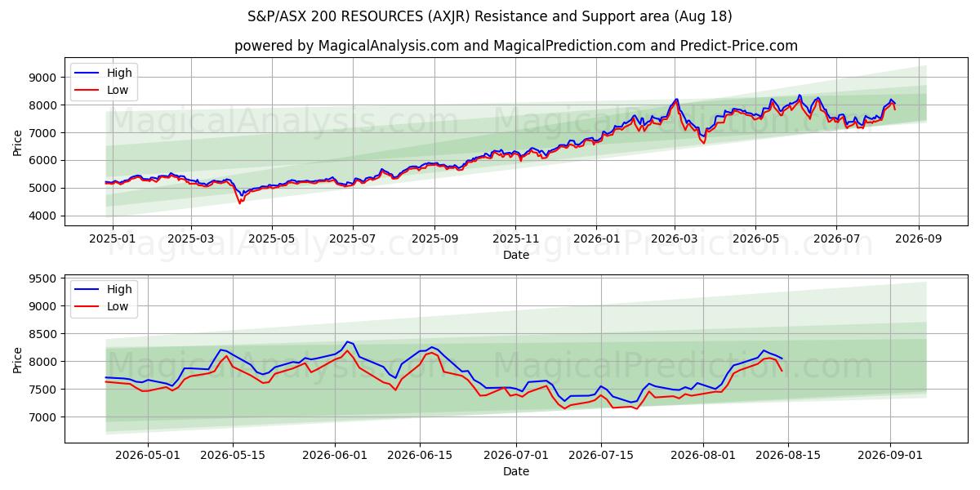Click the '2026-06-01' date label on bottom chart
This screenshot has width=980, height=490.
click(335, 455)
